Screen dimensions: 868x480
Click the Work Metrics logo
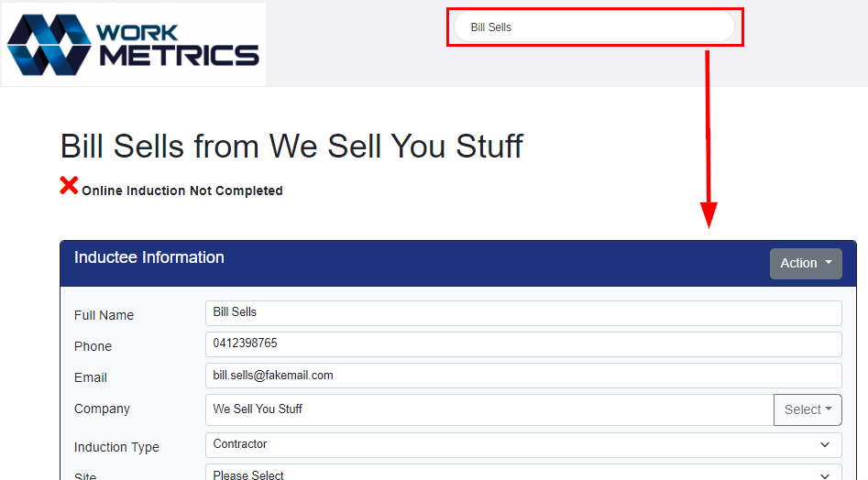point(134,45)
